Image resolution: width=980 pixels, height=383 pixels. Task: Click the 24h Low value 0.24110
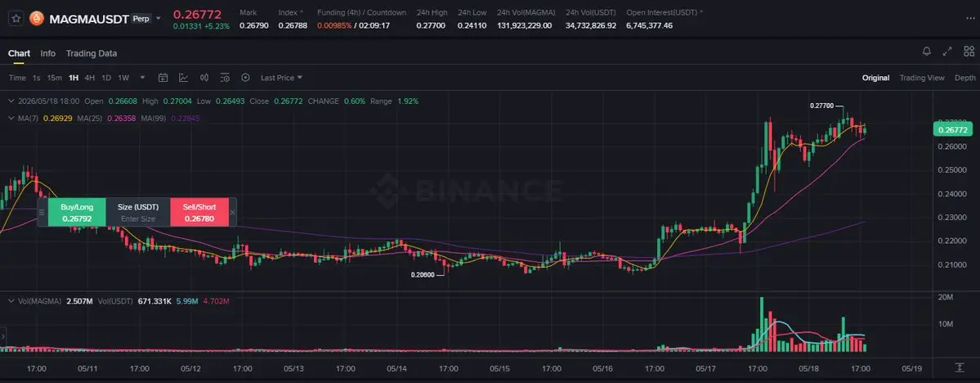click(x=472, y=25)
